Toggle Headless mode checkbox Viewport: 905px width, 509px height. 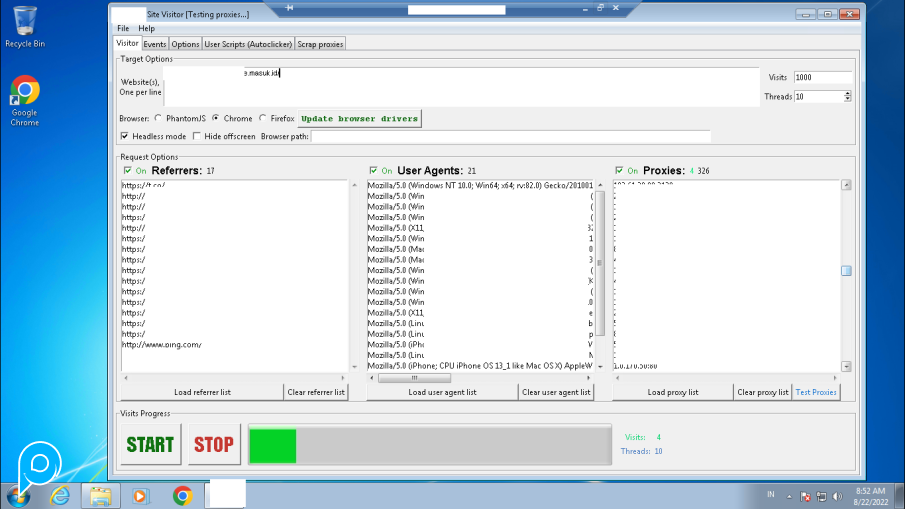point(126,136)
